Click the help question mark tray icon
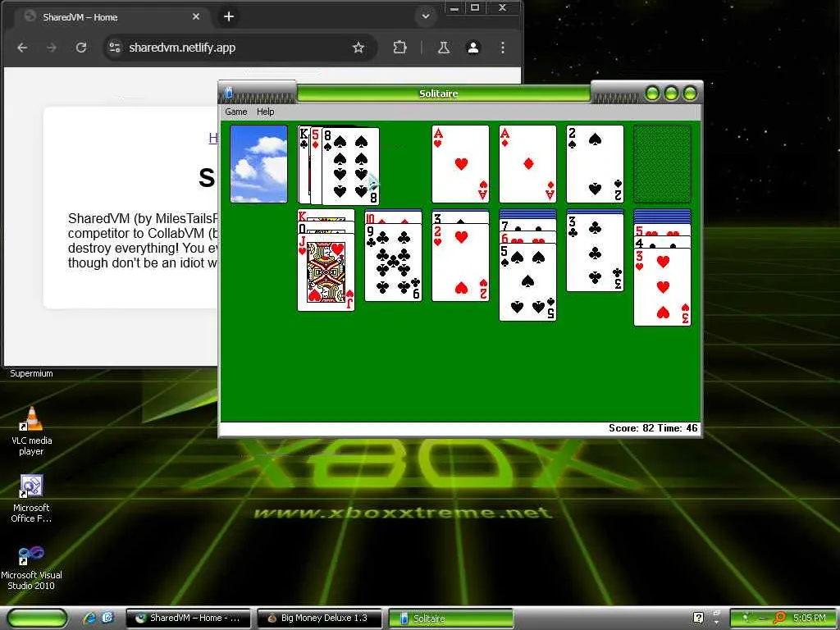This screenshot has height=630, width=840. (x=697, y=618)
